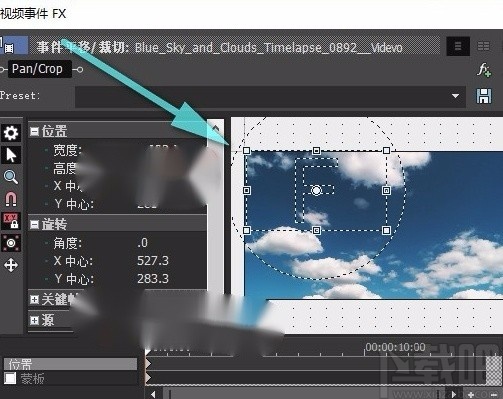Click the 蒙板 track first keyframe diamond
Screen dimensions: 503x399
pos(148,378)
